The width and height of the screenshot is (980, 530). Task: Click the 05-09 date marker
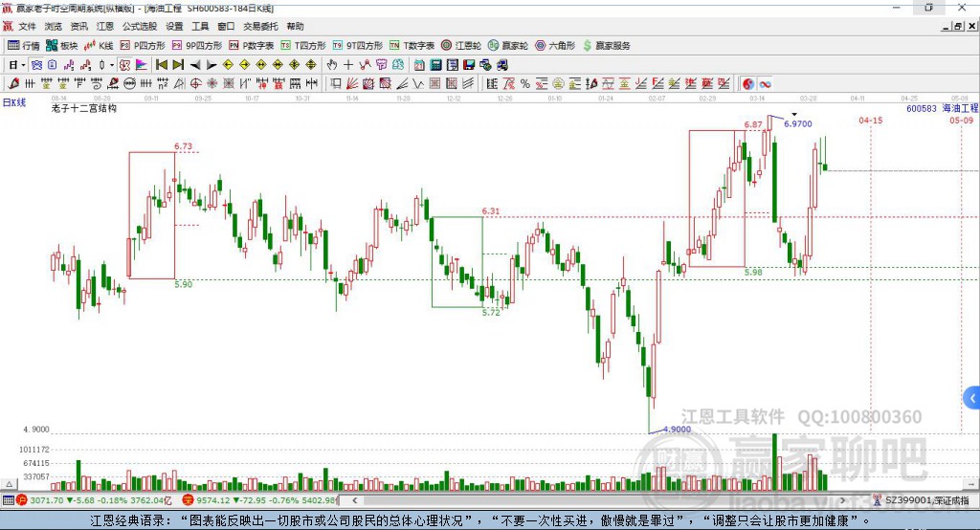[961, 120]
